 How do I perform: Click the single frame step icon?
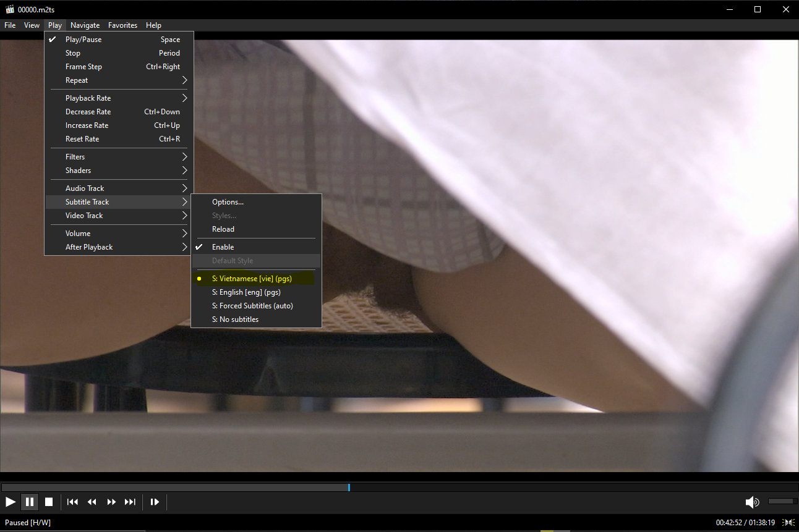(155, 502)
